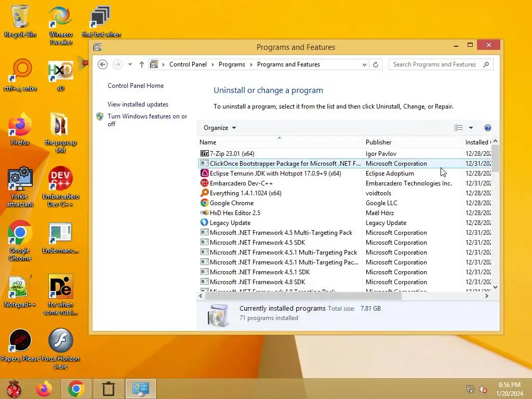The height and width of the screenshot is (399, 532).
Task: Select Microsoft .NET Framework 4.5 SDK row
Action: point(344,243)
